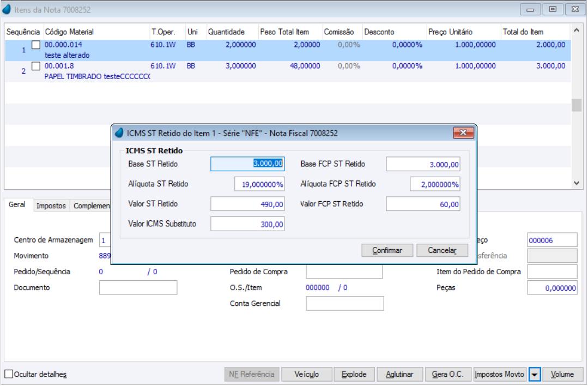Close the ICMS ST Retido dialog

464,132
